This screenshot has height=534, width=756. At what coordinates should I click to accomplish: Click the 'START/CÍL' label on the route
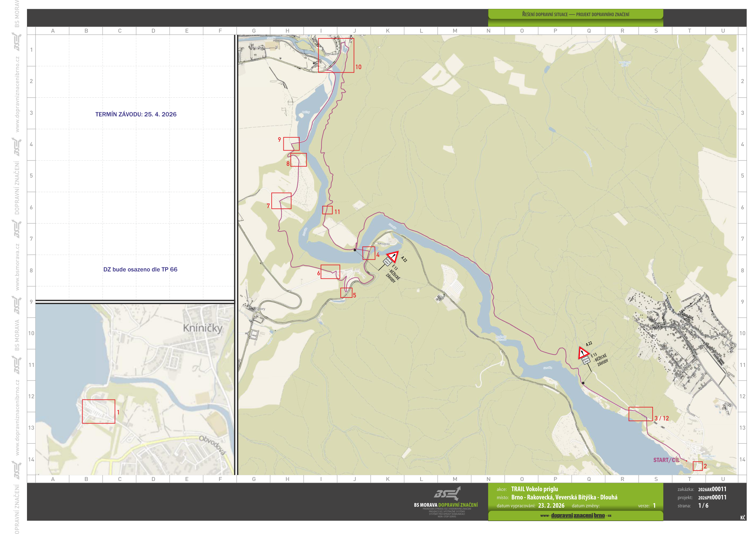point(666,460)
